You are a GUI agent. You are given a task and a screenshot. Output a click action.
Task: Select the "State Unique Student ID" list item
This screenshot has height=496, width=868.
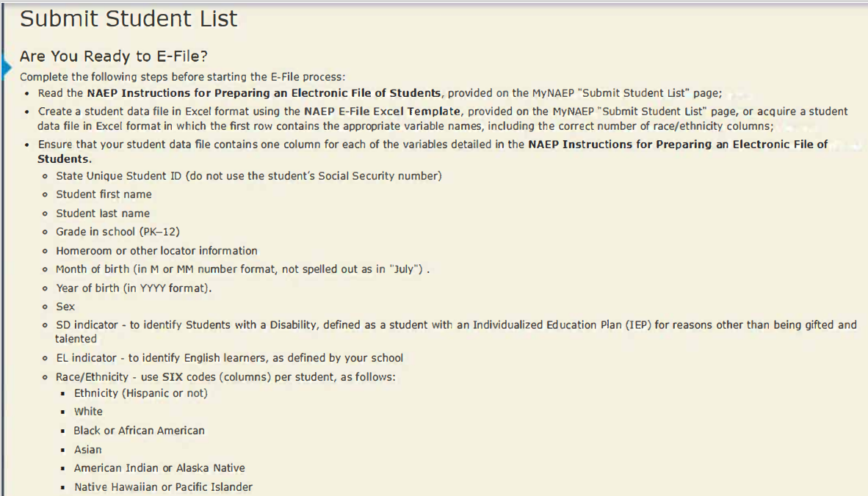pyautogui.click(x=248, y=176)
